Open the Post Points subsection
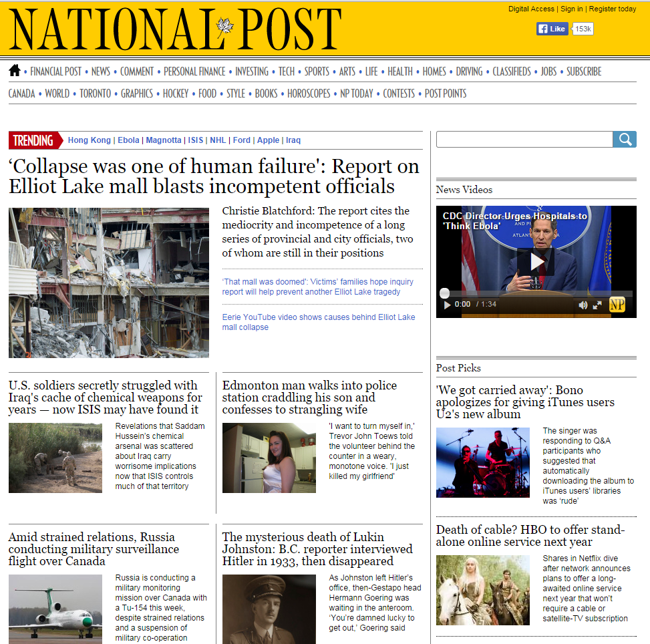The width and height of the screenshot is (650, 644). (445, 94)
